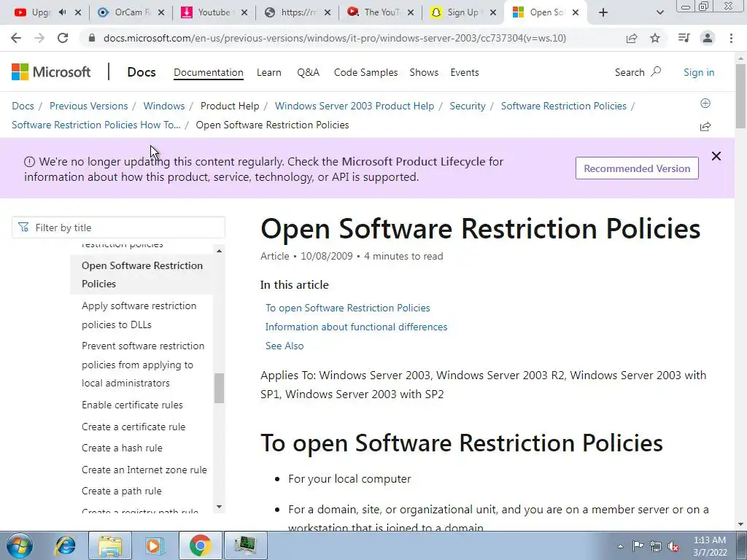Image resolution: width=747 pixels, height=560 pixels.
Task: Dismiss the purple notice banner
Action: (x=716, y=156)
